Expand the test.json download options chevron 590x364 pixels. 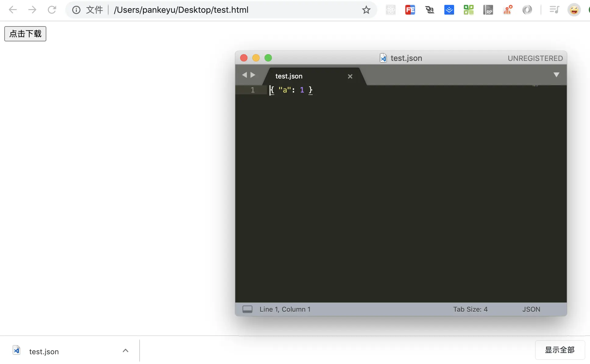click(x=126, y=351)
